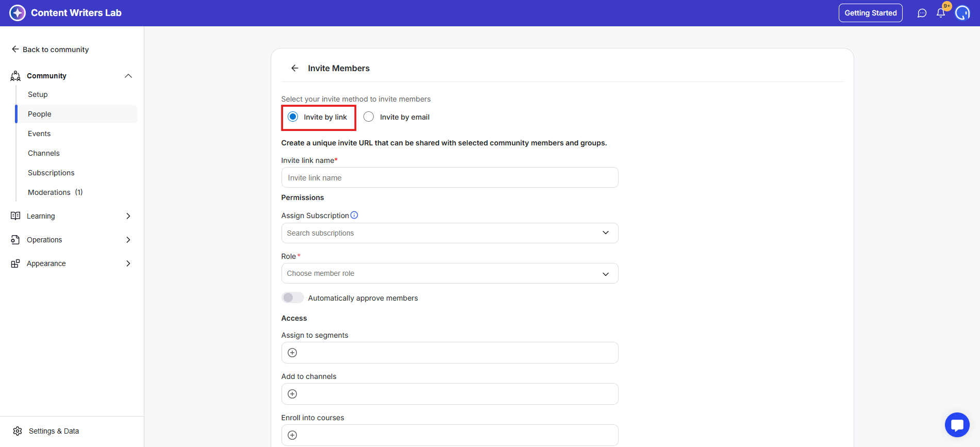Select the Invite by link radio button
This screenshot has height=447, width=980.
point(293,117)
